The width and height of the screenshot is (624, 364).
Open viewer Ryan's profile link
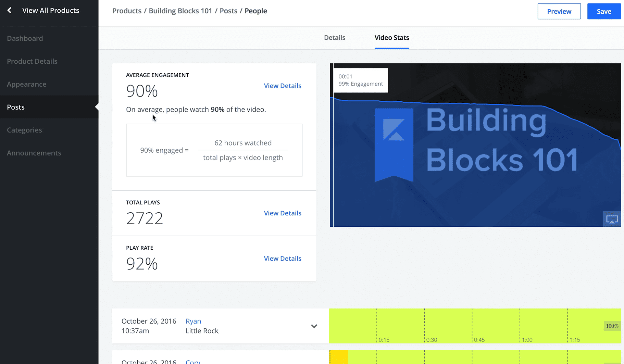[193, 321]
